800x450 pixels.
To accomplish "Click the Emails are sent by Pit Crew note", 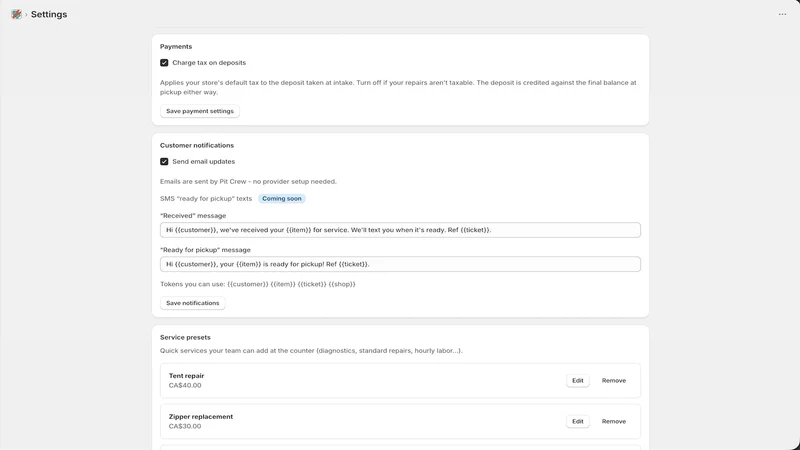I will tap(248, 182).
